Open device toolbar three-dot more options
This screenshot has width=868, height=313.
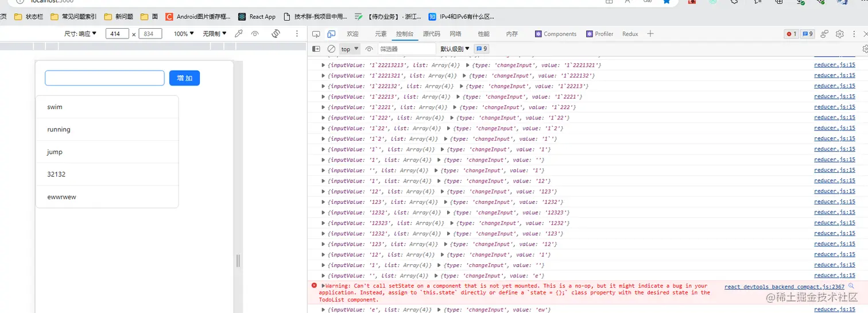[x=297, y=34]
